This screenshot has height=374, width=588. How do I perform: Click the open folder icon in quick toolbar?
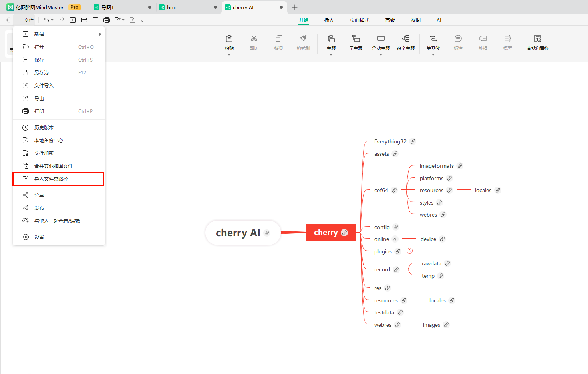[x=84, y=20]
